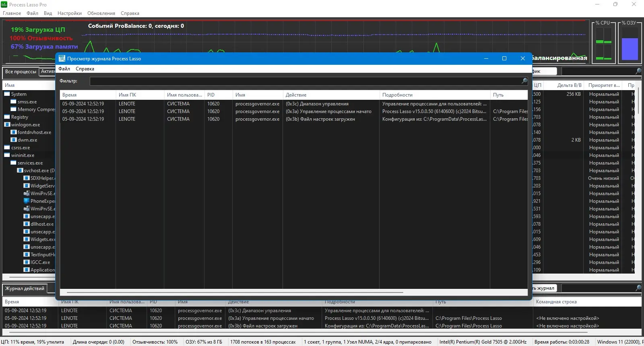Select '(0x3b) Файл настроек загружен' row in log viewer
This screenshot has width=644, height=346.
tap(293, 119)
